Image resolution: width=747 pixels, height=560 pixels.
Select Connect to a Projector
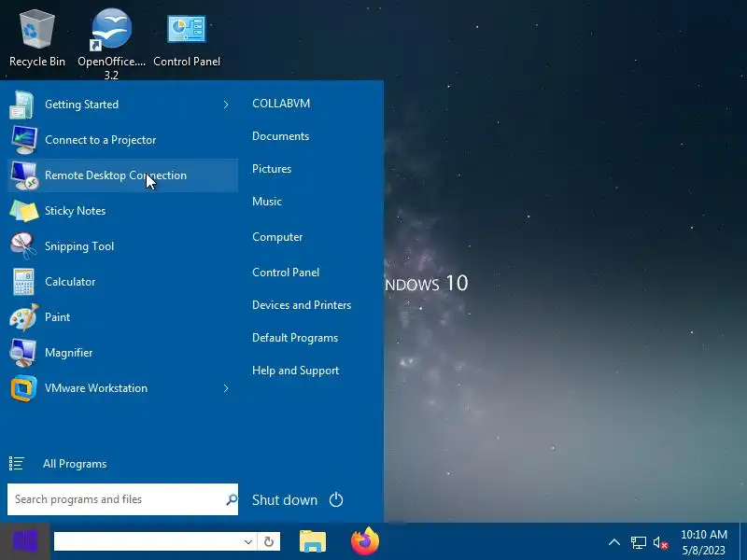pos(122,139)
